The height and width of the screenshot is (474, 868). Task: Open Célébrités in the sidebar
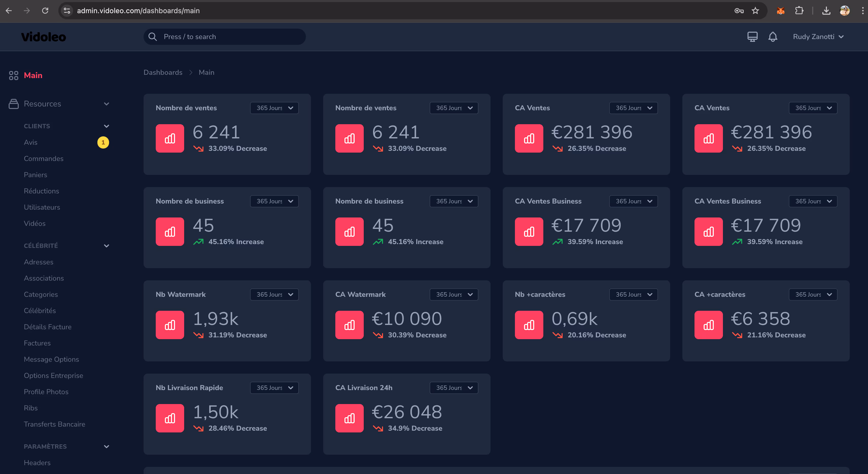(40, 311)
